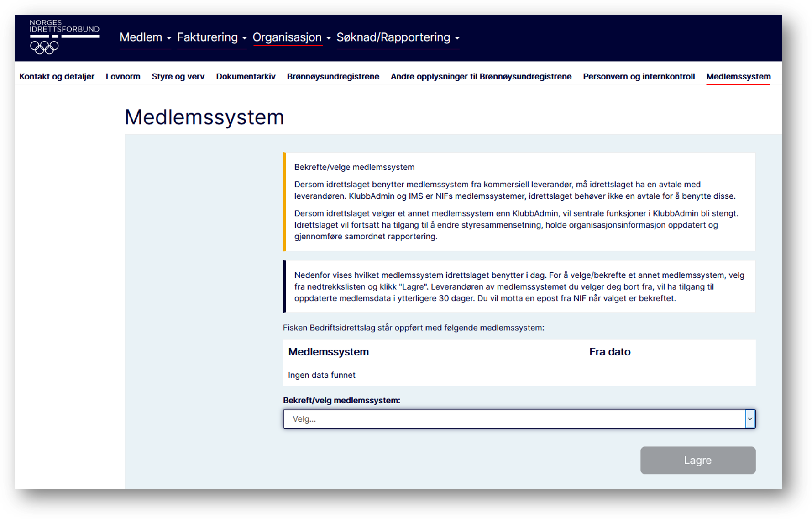This screenshot has height=519, width=812.
Task: Open Andre opplysninger til Brønnøysundregistrene tab
Action: (x=481, y=76)
